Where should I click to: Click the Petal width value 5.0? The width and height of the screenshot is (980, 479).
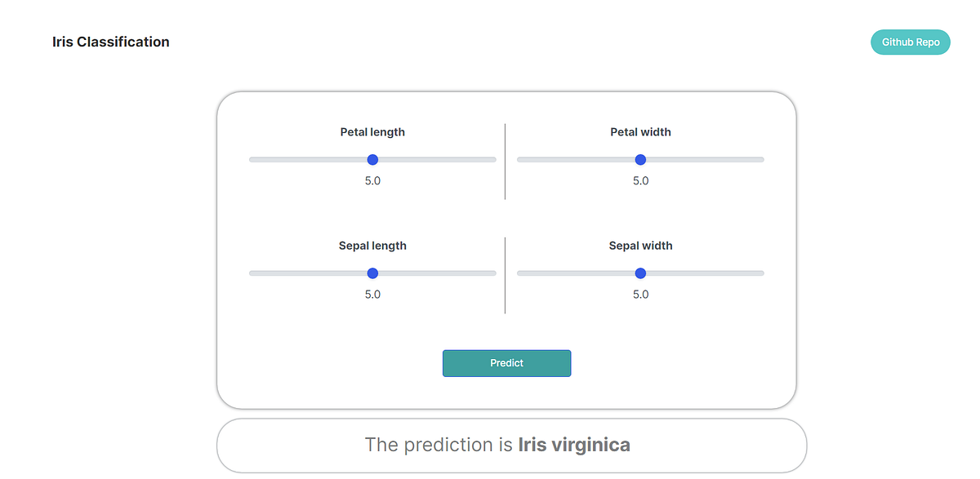pyautogui.click(x=640, y=180)
